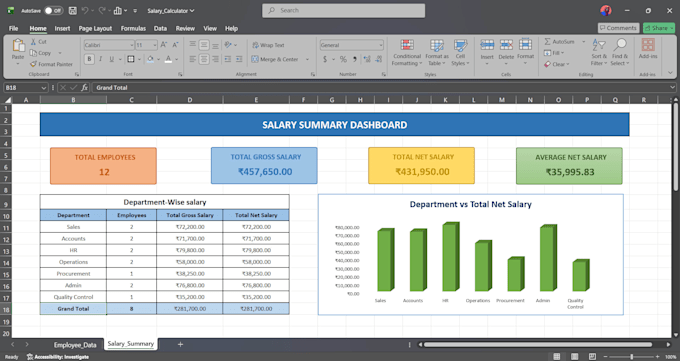Open the Clear dropdown
The image size is (680, 361).
[x=556, y=64]
